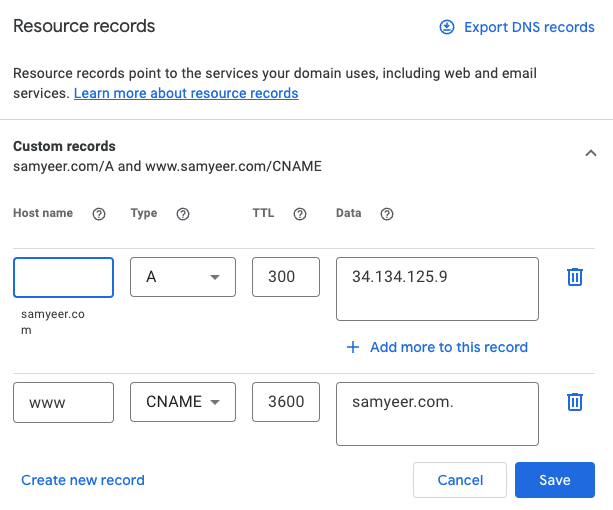Screen dimensions: 613x510
Task: Collapse the Custom records section
Action: (590, 154)
